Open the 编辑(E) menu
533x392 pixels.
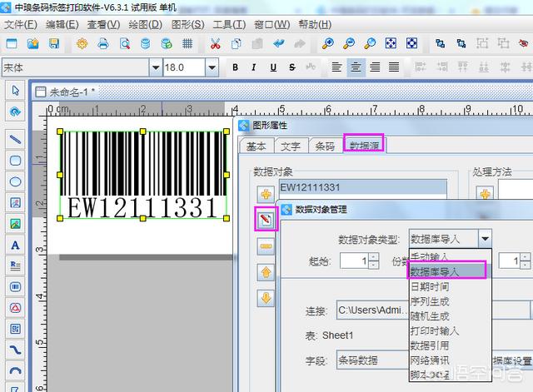(x=62, y=24)
